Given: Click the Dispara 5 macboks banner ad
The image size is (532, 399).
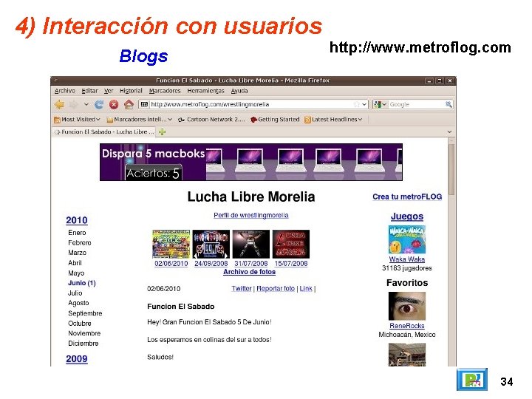Looking at the screenshot, I should tap(251, 162).
